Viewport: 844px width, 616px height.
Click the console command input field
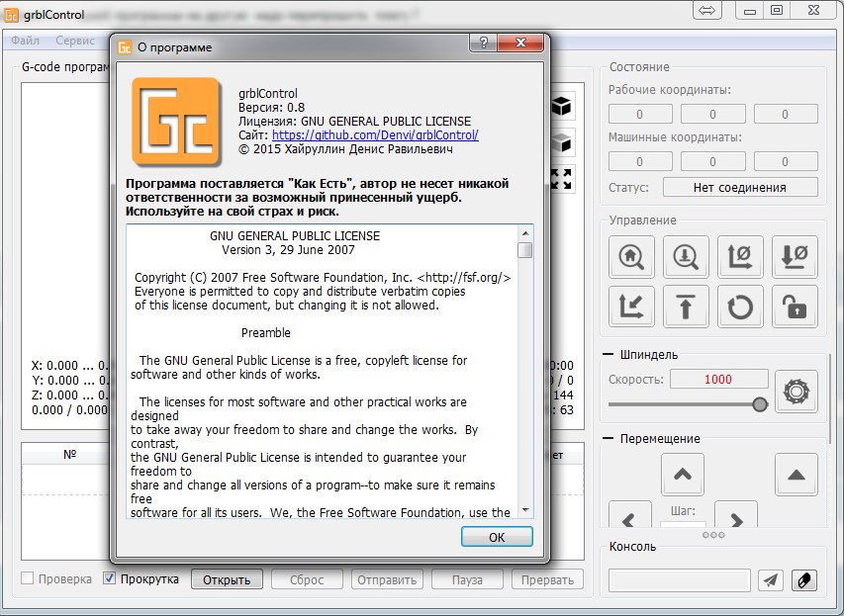coord(680,580)
